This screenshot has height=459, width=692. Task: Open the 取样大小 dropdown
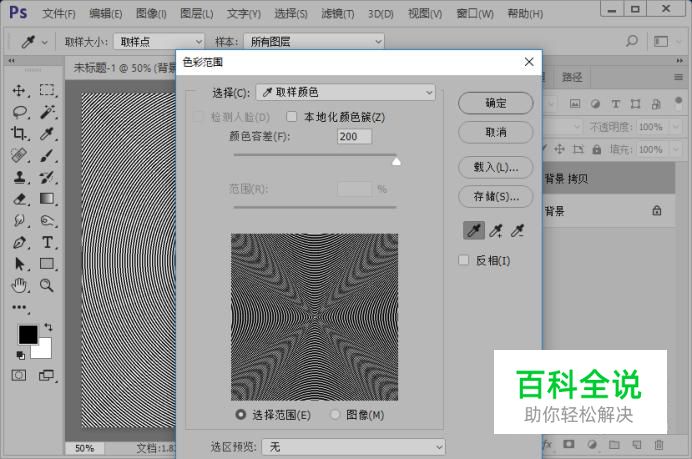[x=159, y=41]
